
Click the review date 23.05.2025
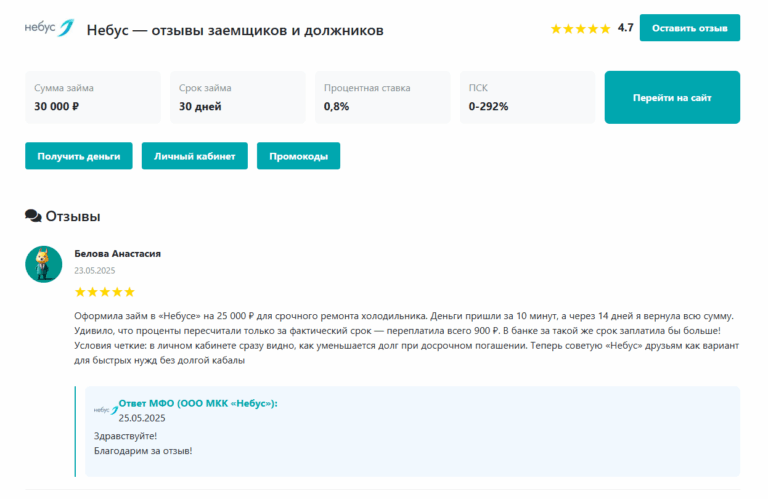(95, 270)
